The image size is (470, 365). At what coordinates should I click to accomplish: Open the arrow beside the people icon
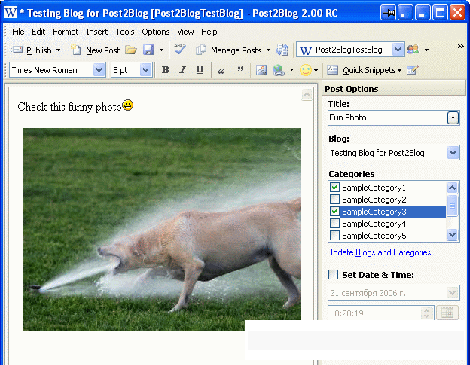click(x=427, y=50)
